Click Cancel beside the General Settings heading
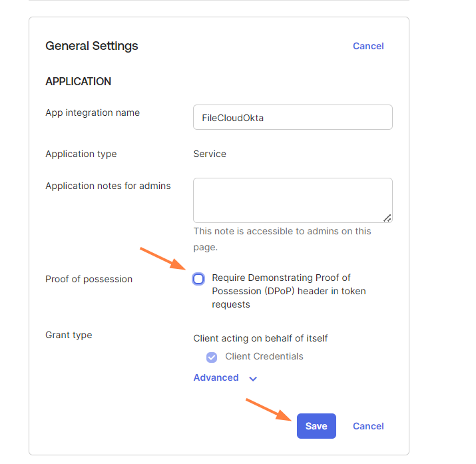 (x=368, y=46)
